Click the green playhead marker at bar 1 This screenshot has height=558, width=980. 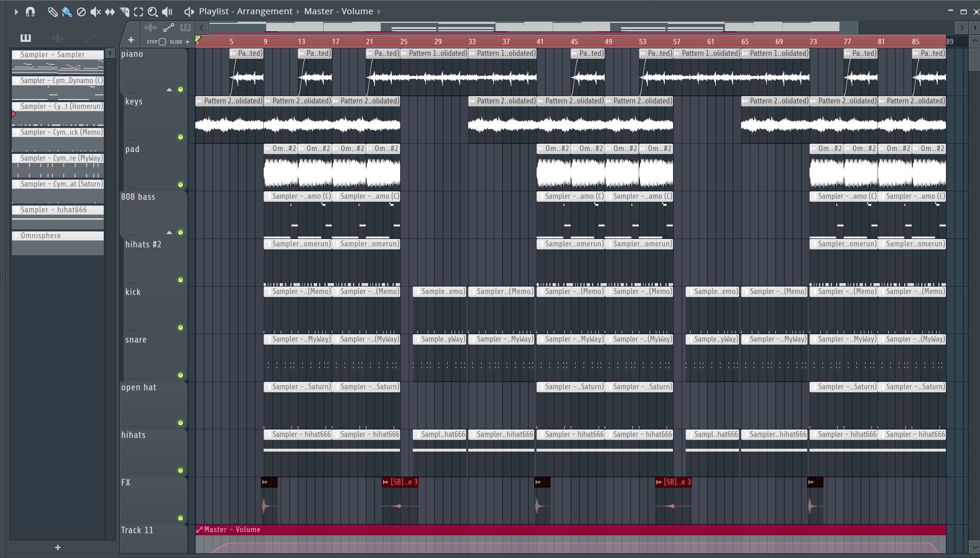coord(198,39)
